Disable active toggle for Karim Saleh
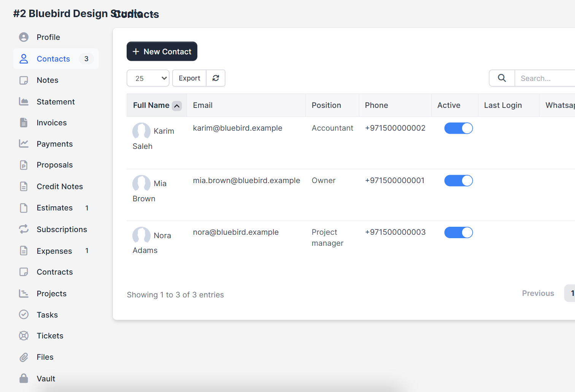The width and height of the screenshot is (575, 392). click(459, 128)
